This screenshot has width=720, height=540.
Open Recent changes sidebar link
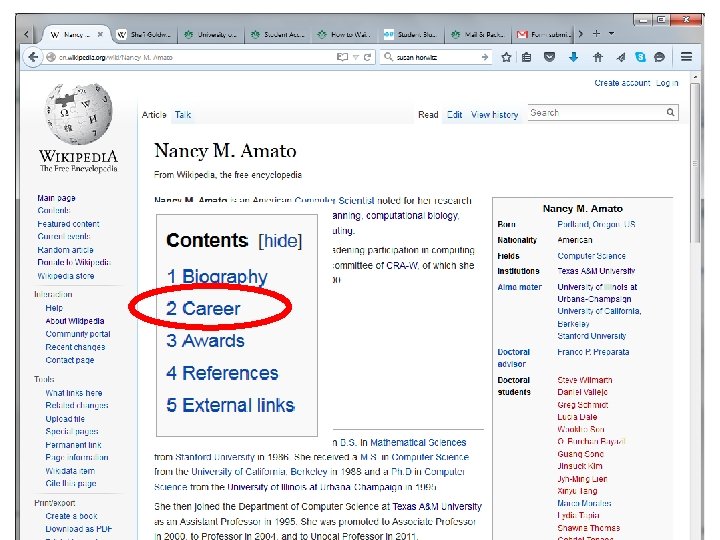tap(75, 347)
